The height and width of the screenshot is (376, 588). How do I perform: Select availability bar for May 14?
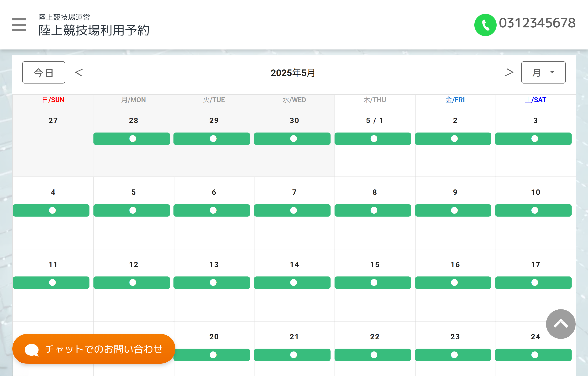(292, 283)
